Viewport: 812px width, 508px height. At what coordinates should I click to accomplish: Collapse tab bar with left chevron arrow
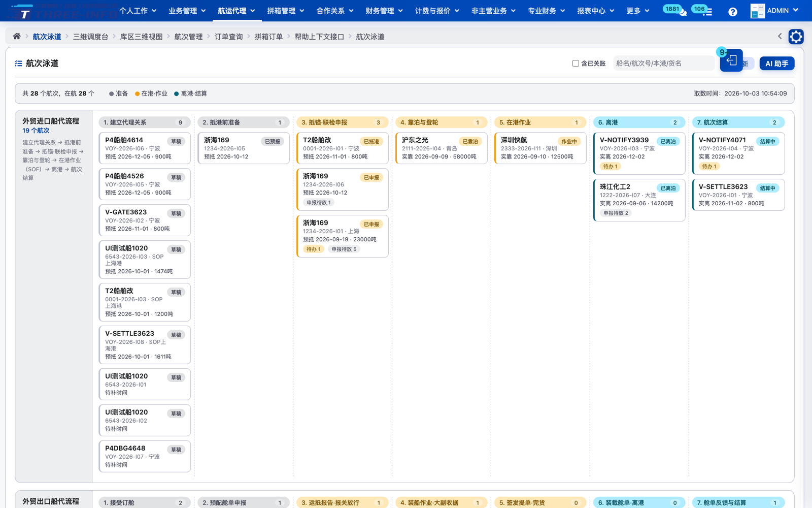(780, 36)
